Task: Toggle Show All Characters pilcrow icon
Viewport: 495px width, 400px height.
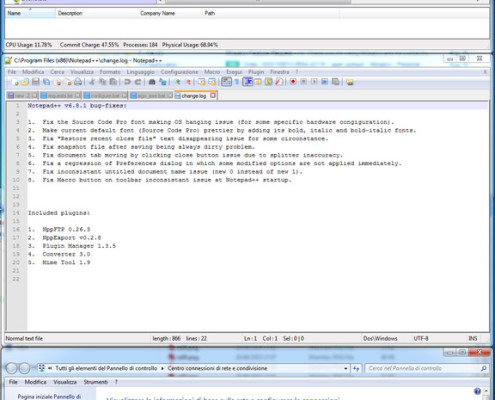Action: click(237, 82)
